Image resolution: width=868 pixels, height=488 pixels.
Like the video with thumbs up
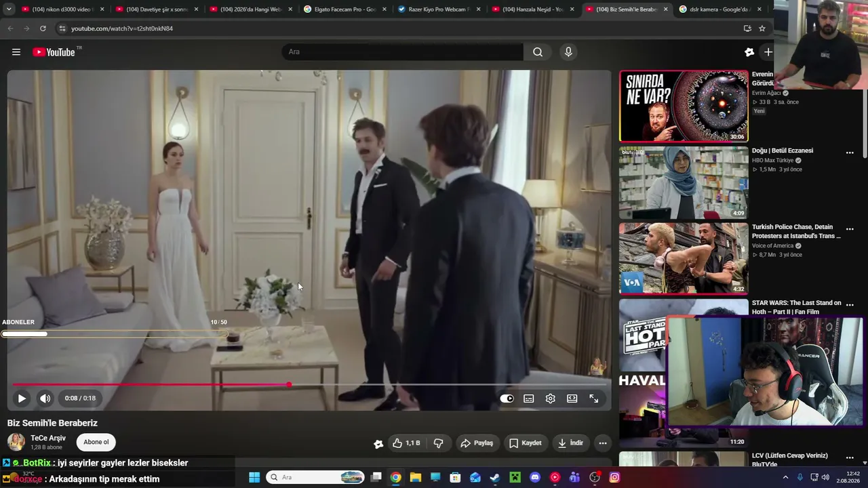coord(406,443)
